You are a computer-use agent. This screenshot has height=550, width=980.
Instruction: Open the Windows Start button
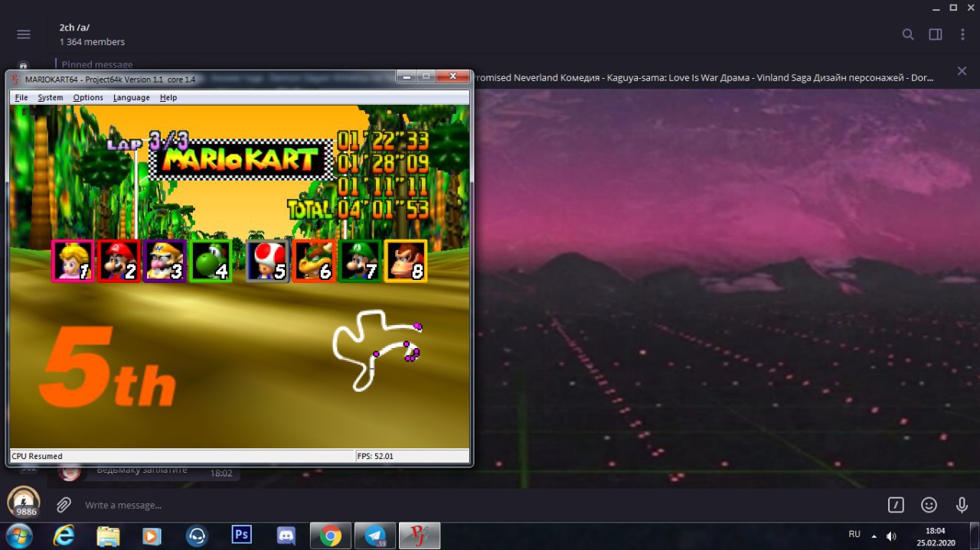click(18, 535)
